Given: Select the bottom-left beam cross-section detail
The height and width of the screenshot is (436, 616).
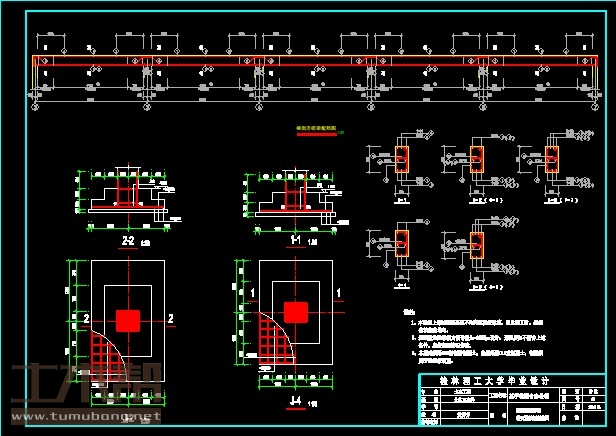Looking at the screenshot, I should [402, 243].
